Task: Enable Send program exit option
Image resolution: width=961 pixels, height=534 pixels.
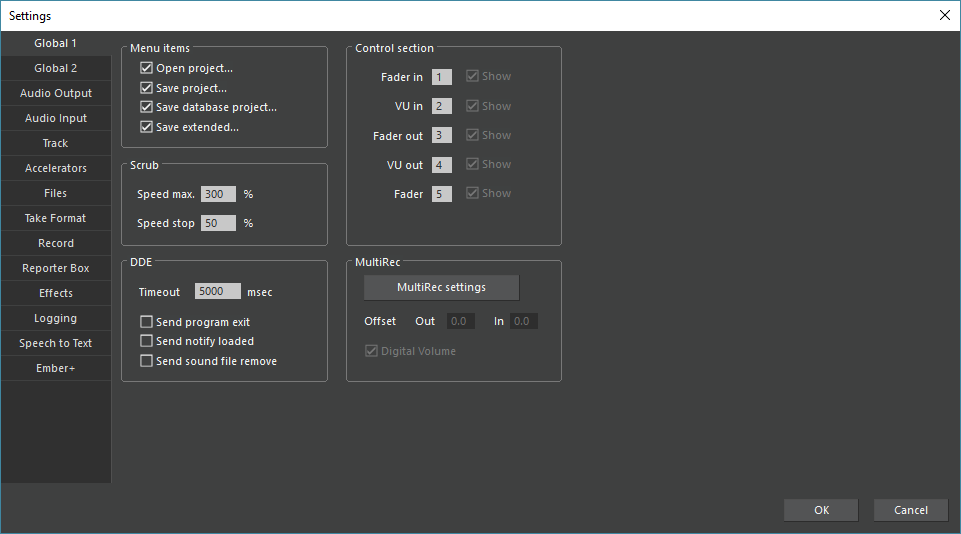Action: (147, 322)
